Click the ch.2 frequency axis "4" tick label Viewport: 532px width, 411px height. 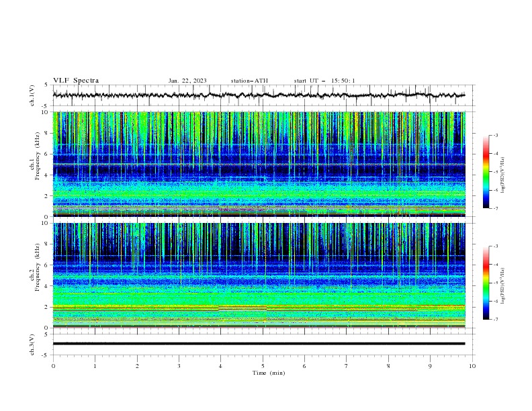click(x=47, y=286)
